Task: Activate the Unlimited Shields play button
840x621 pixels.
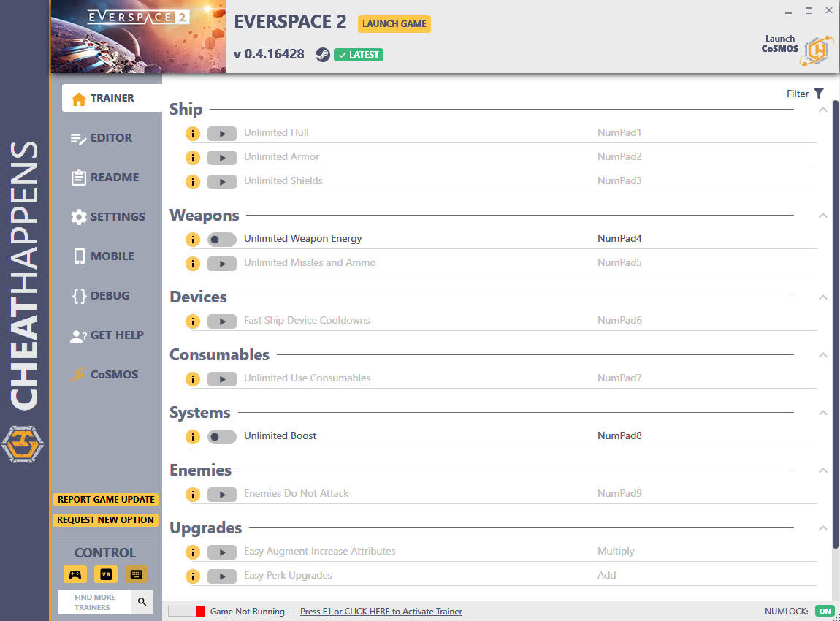Action: (x=222, y=182)
